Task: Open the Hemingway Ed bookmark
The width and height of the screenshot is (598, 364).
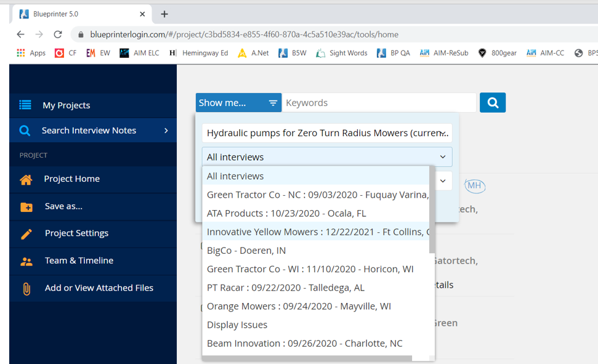Action: coord(199,53)
